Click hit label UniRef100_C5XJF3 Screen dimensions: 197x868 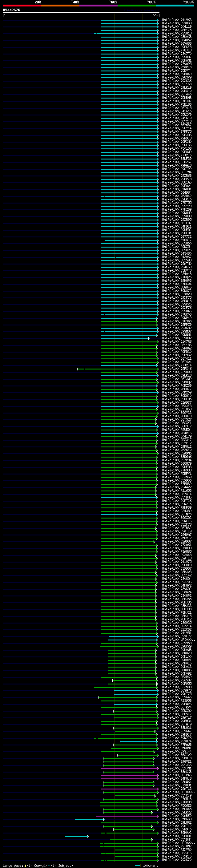pyautogui.click(x=176, y=406)
